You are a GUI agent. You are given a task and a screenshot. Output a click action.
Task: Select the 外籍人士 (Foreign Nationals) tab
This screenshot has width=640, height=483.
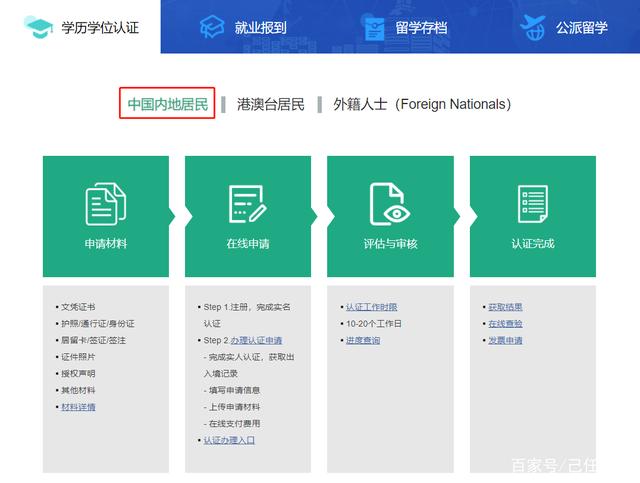click(422, 104)
